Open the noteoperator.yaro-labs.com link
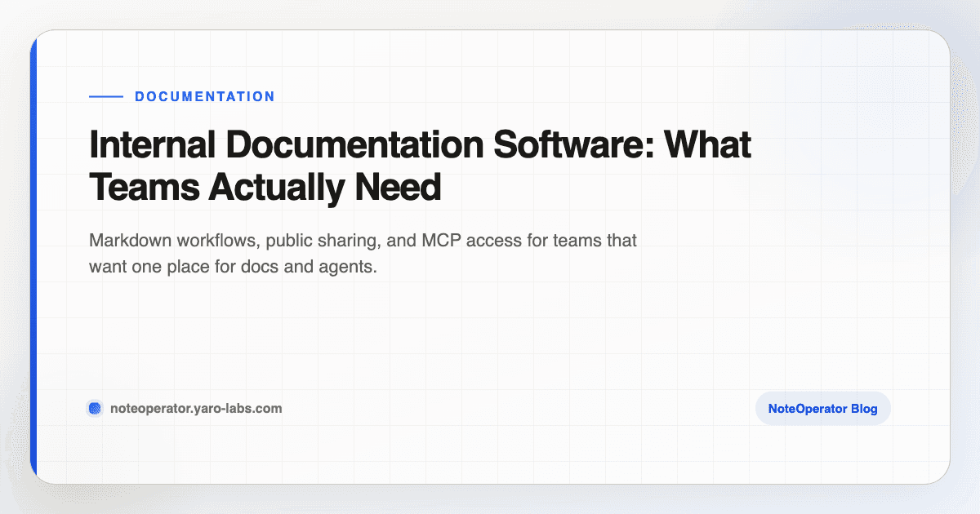 point(196,408)
